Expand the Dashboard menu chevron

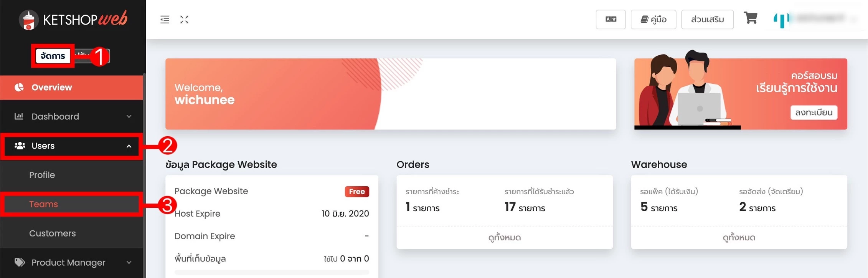[x=129, y=116]
